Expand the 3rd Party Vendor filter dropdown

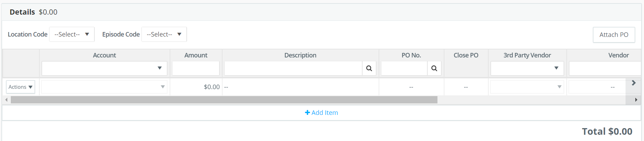(x=527, y=68)
